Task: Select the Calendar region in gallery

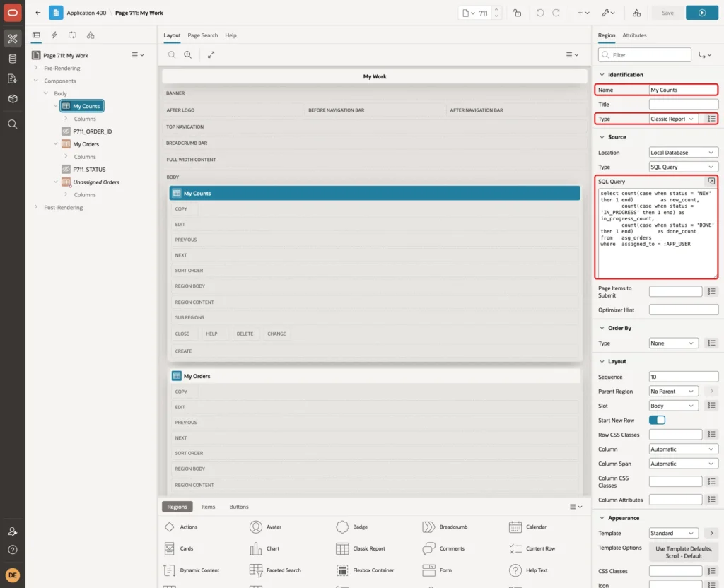Action: (x=527, y=527)
